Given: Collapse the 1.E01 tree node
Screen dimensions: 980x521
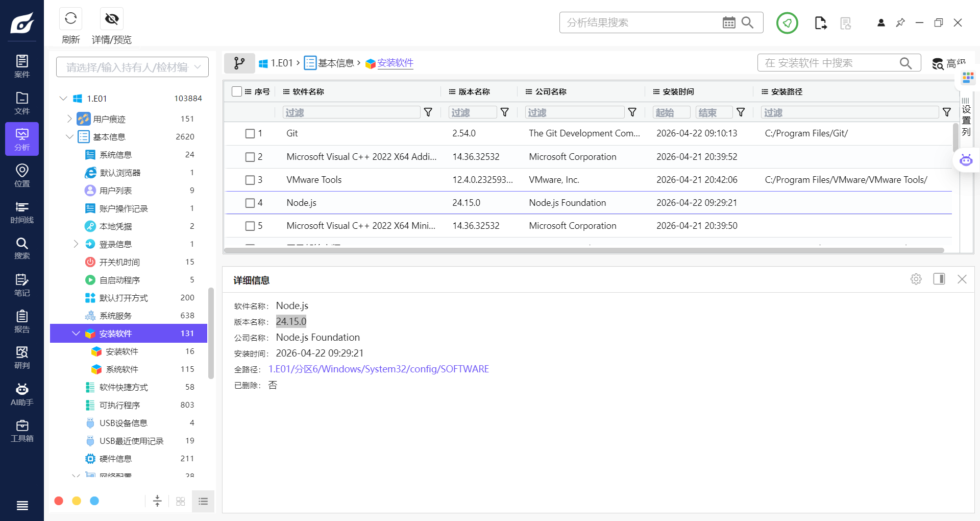Looking at the screenshot, I should coord(63,98).
